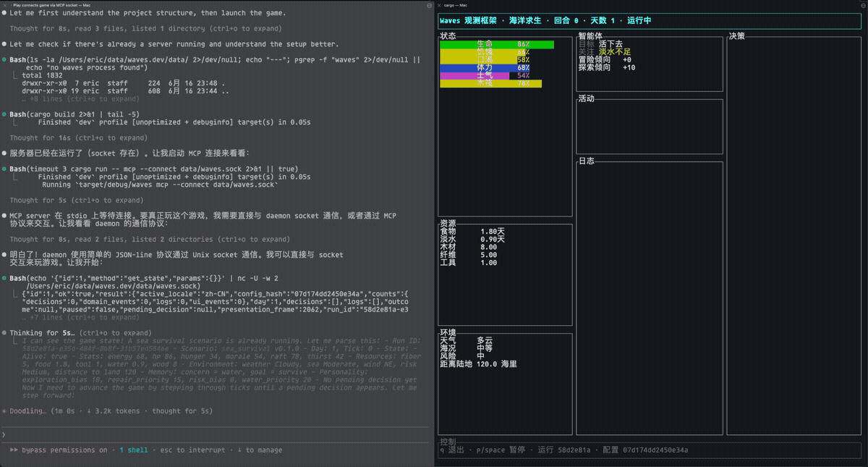
Task: Click '运行中' status in the header
Action: (639, 20)
